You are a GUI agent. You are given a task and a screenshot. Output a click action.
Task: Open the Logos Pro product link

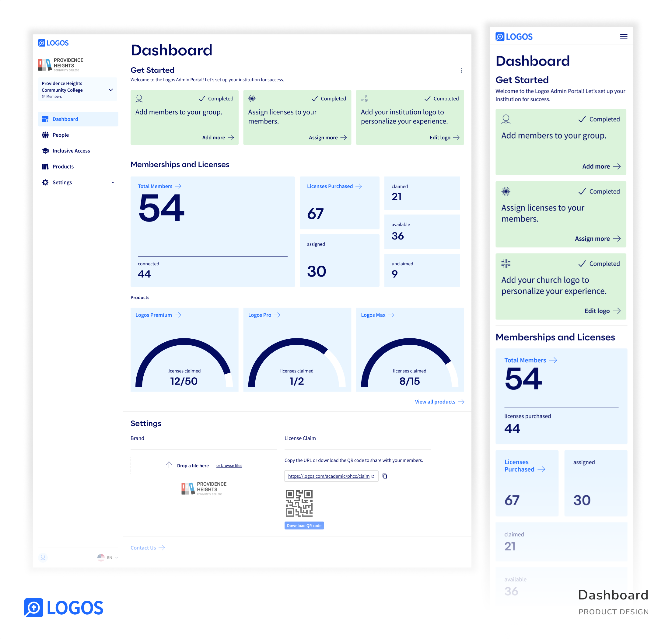tap(264, 315)
